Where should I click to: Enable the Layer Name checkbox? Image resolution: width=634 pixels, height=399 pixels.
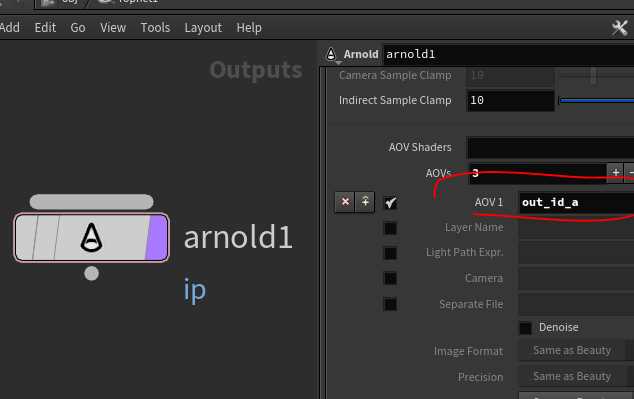(x=390, y=228)
